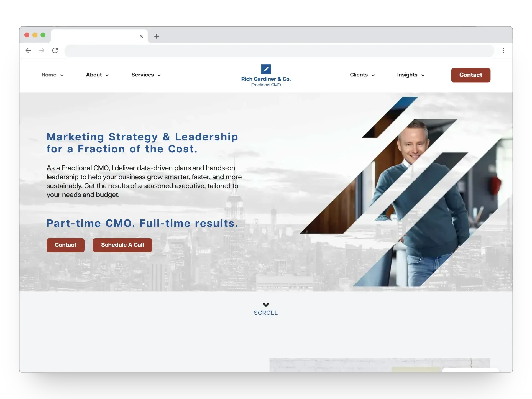Open the browser three-dot menu

(x=503, y=50)
